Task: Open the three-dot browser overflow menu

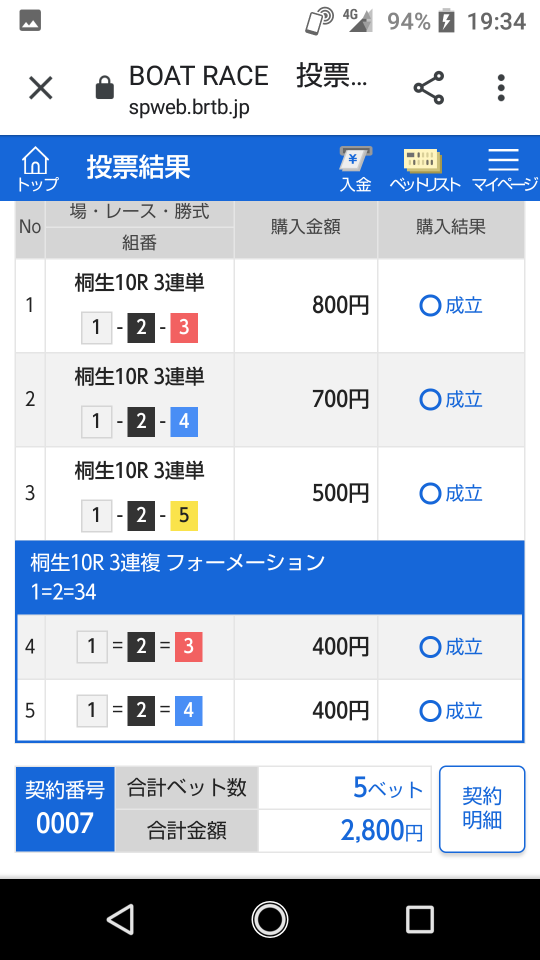Action: (501, 88)
